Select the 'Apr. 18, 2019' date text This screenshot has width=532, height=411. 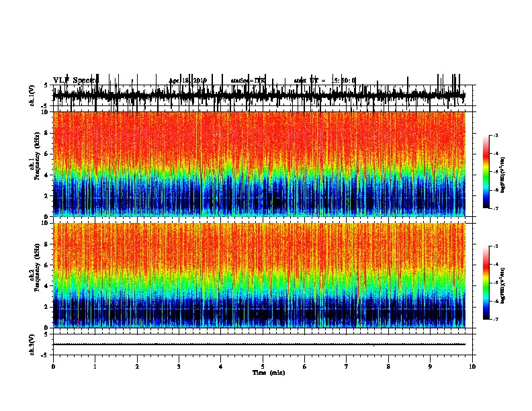pos(187,81)
